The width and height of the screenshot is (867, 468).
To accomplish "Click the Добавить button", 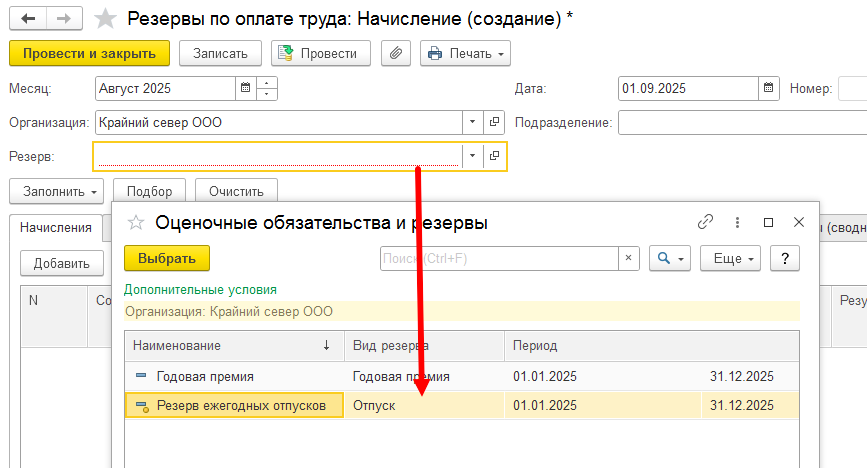I will coord(61,263).
